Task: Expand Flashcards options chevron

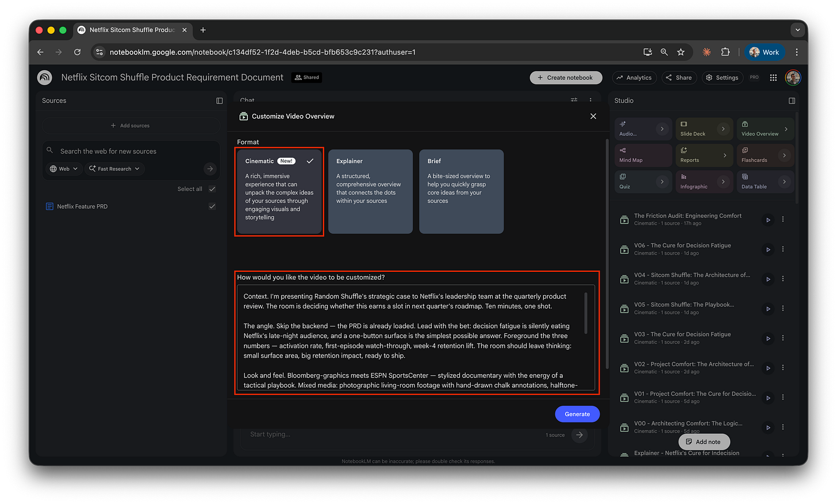Action: [784, 156]
